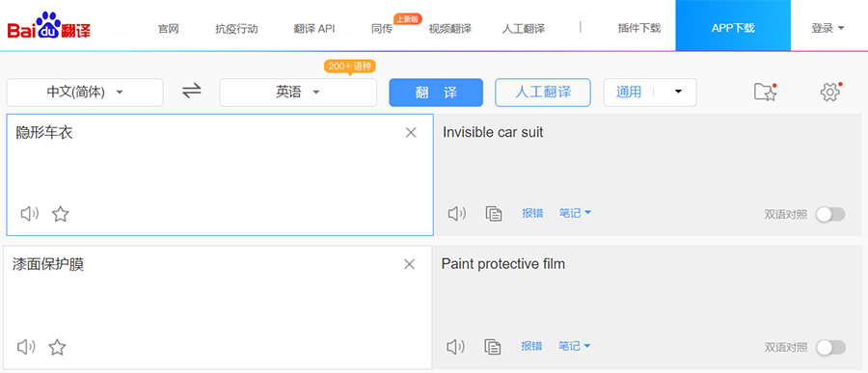Select the Paint protective film result text
868x373 pixels.
(x=503, y=264)
